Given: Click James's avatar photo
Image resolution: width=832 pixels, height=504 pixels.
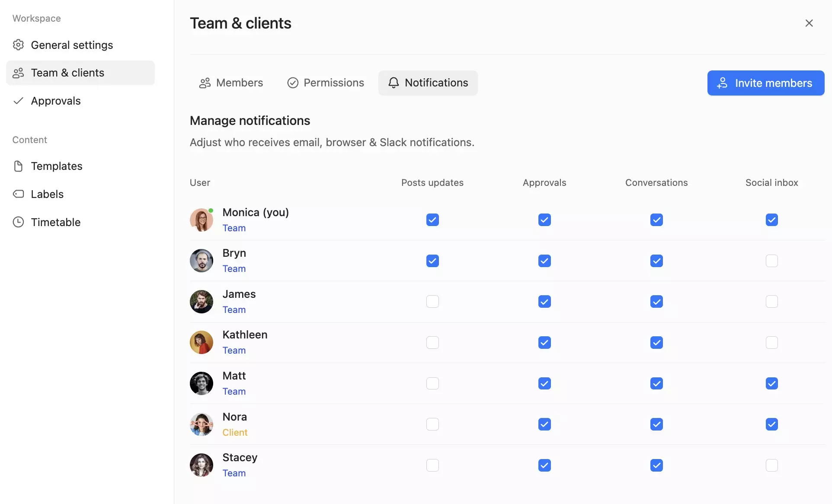Looking at the screenshot, I should [x=202, y=302].
